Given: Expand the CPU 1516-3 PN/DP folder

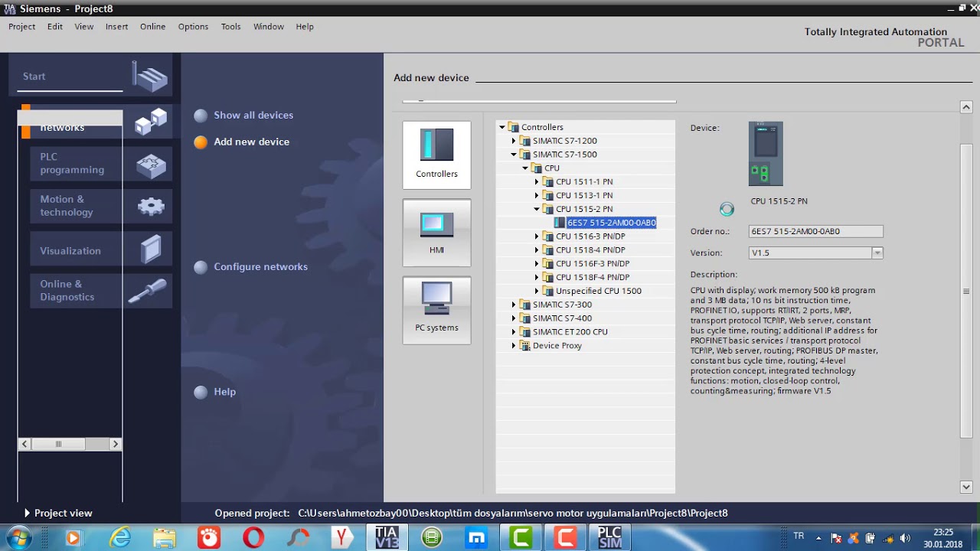Looking at the screenshot, I should (537, 236).
